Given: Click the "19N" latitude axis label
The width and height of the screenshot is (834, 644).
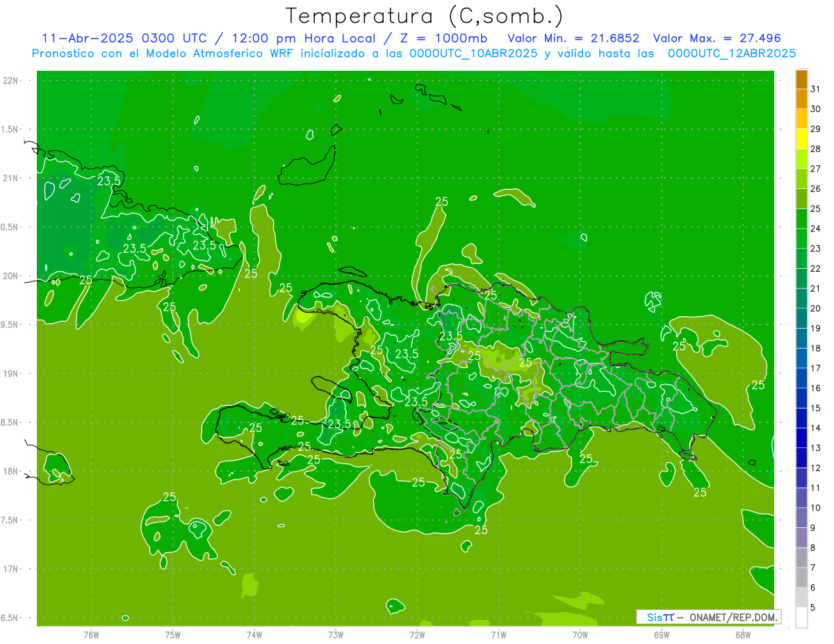Looking at the screenshot, I should coord(10,374).
